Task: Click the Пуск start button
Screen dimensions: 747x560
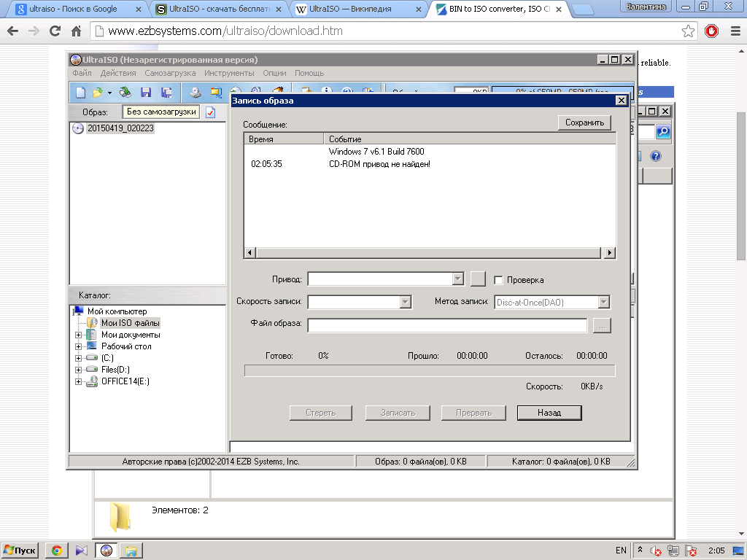Action: [x=20, y=551]
